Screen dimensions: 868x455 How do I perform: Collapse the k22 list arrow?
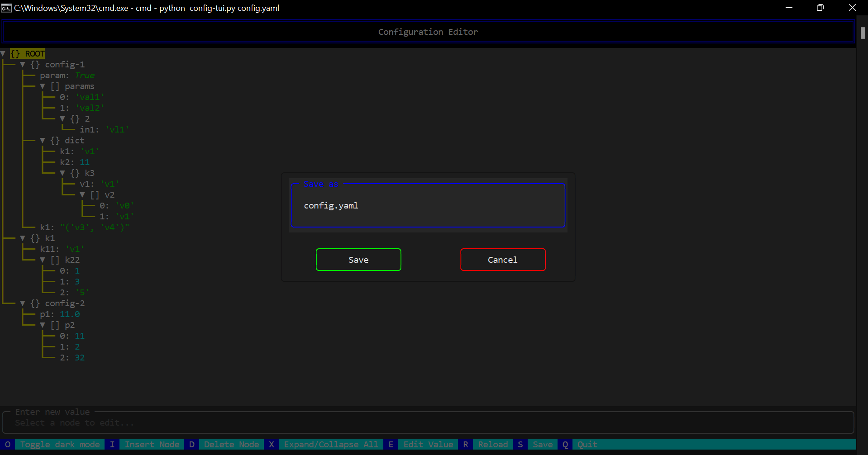coord(43,260)
